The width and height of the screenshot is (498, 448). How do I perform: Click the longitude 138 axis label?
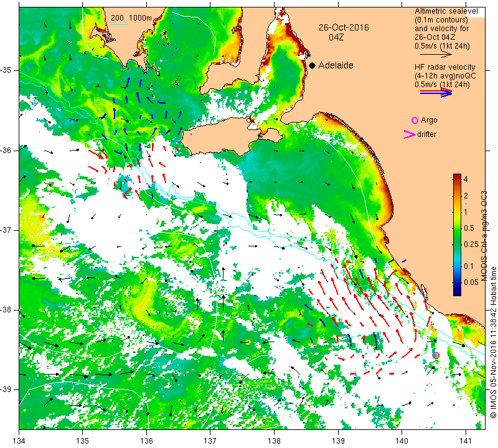point(274,441)
